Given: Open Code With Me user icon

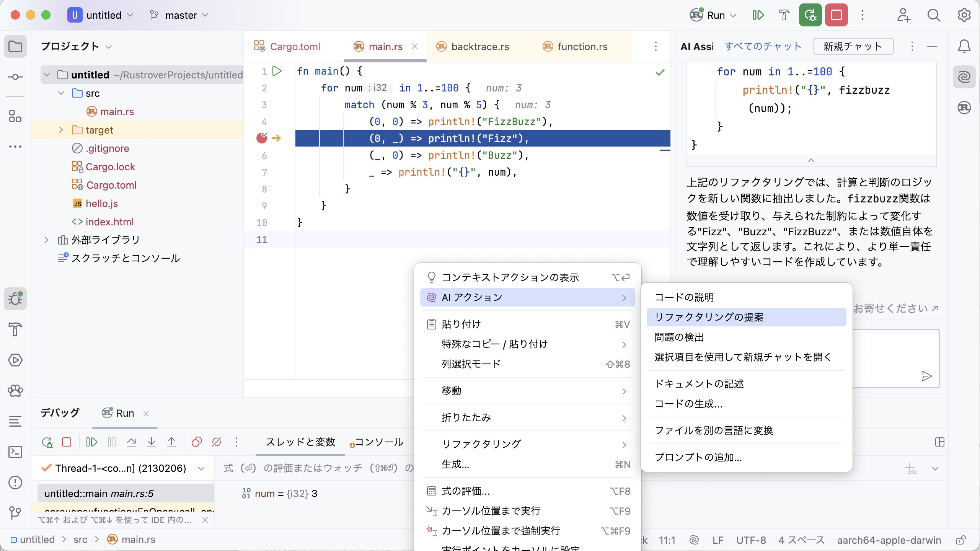Looking at the screenshot, I should point(903,15).
